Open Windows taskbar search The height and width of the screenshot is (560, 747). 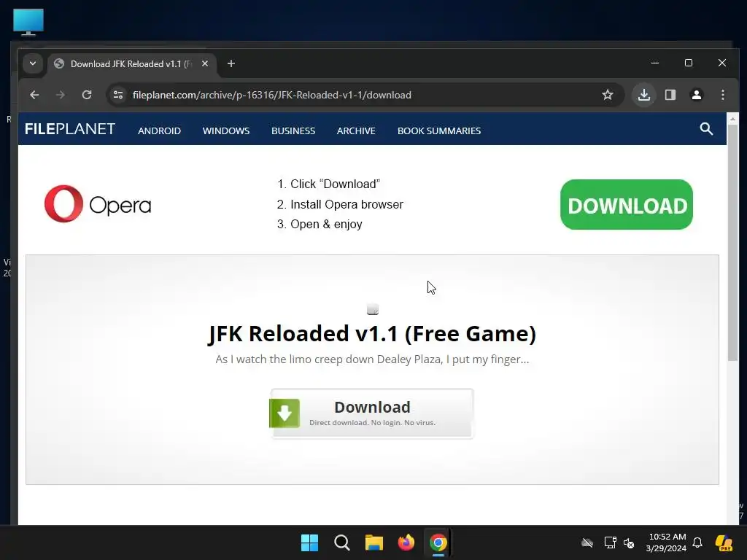coord(342,542)
